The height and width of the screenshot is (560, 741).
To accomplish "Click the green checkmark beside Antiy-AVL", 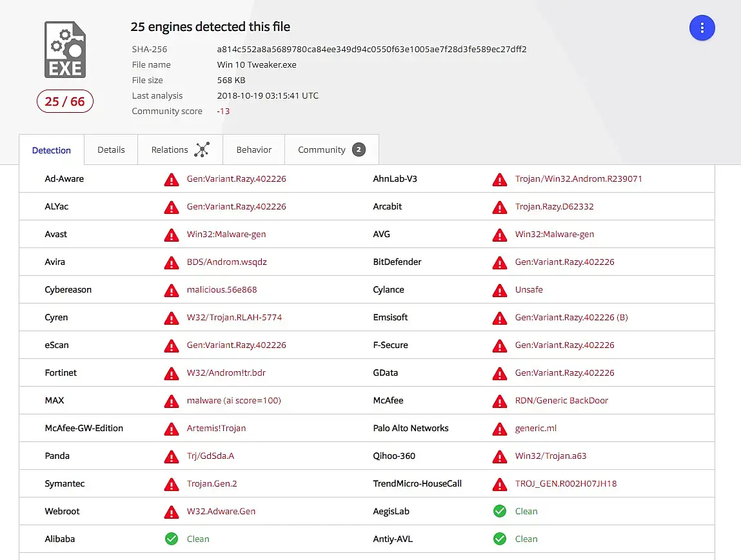I will (500, 539).
